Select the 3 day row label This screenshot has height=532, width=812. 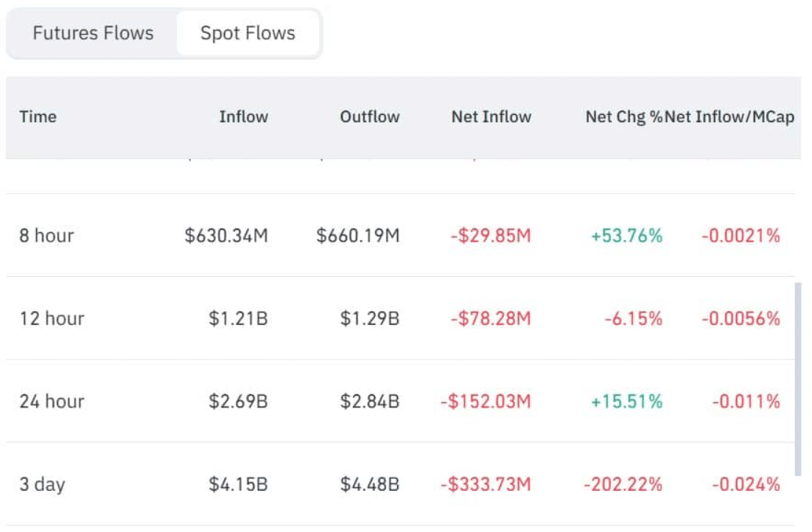(43, 485)
